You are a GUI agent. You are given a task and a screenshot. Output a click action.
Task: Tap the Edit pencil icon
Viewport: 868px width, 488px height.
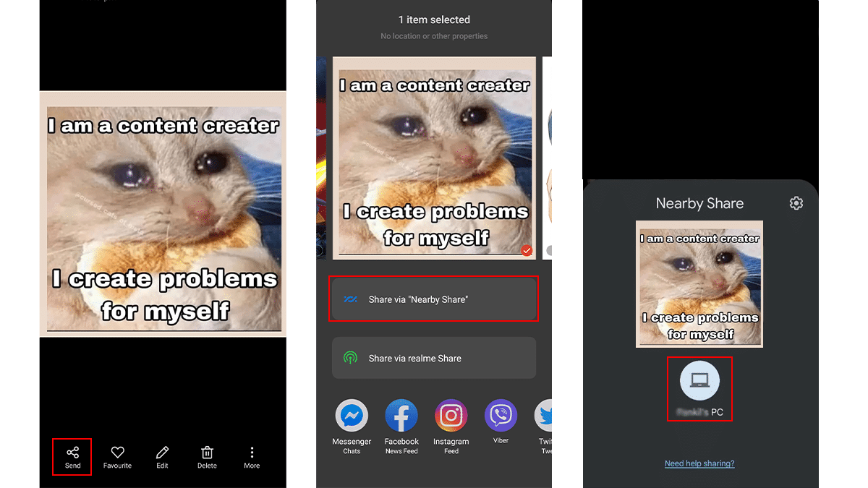[162, 453]
